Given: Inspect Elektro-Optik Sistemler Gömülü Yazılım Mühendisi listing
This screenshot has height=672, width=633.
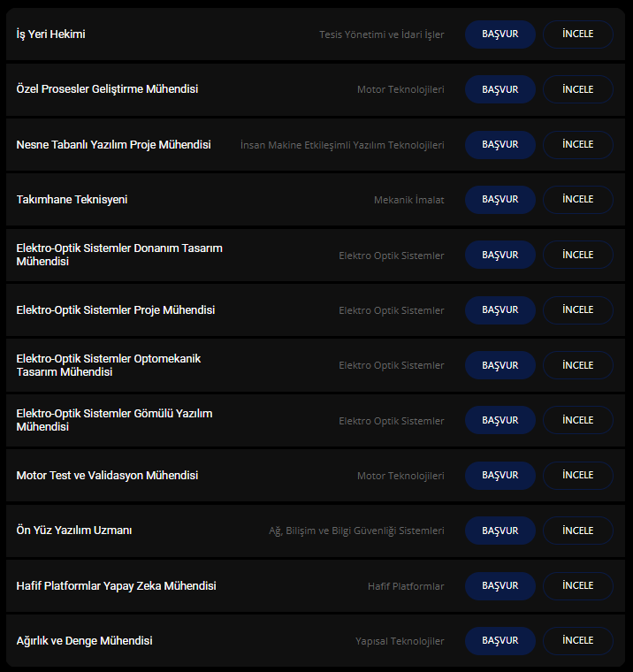Looking at the screenshot, I should pyautogui.click(x=577, y=420).
